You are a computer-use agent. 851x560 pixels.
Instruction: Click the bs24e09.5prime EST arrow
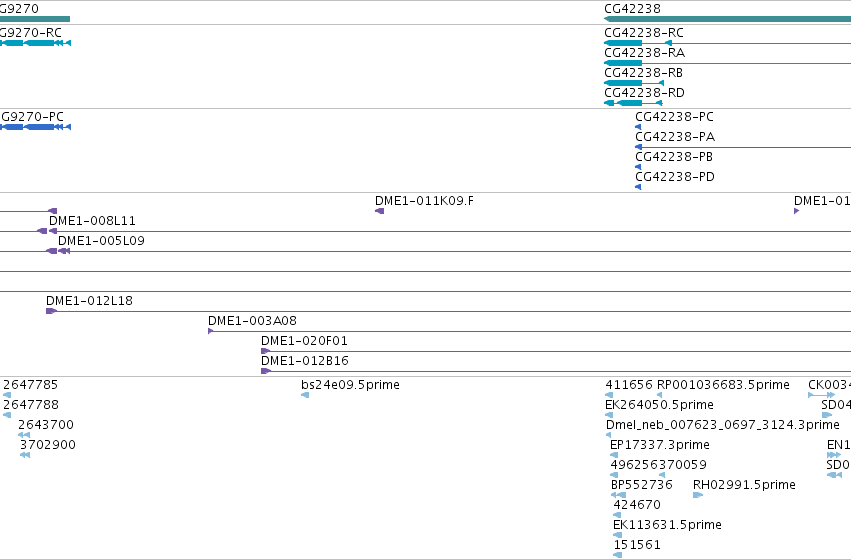coord(305,395)
